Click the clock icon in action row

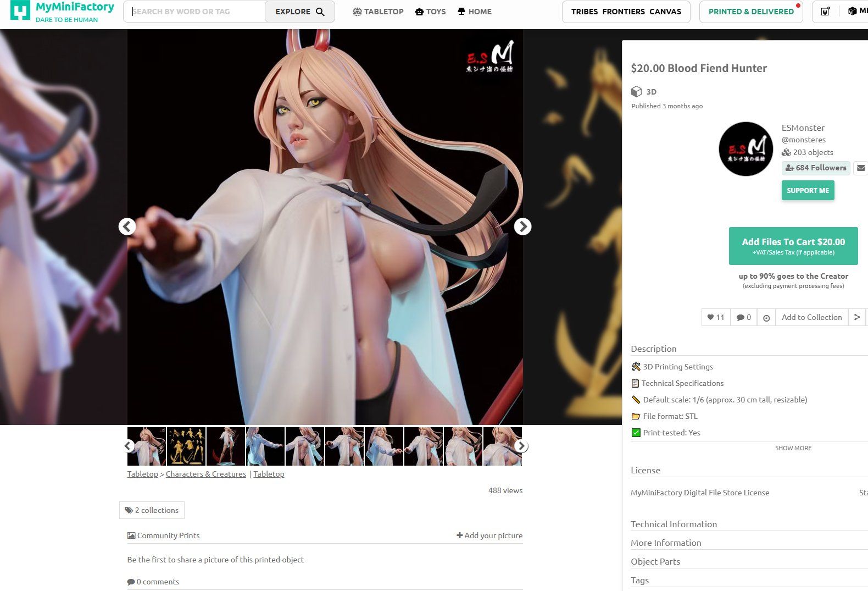(766, 317)
